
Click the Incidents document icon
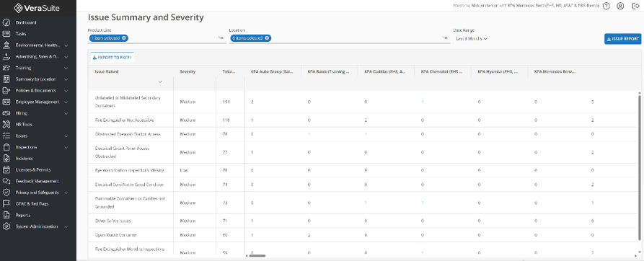tap(6, 159)
